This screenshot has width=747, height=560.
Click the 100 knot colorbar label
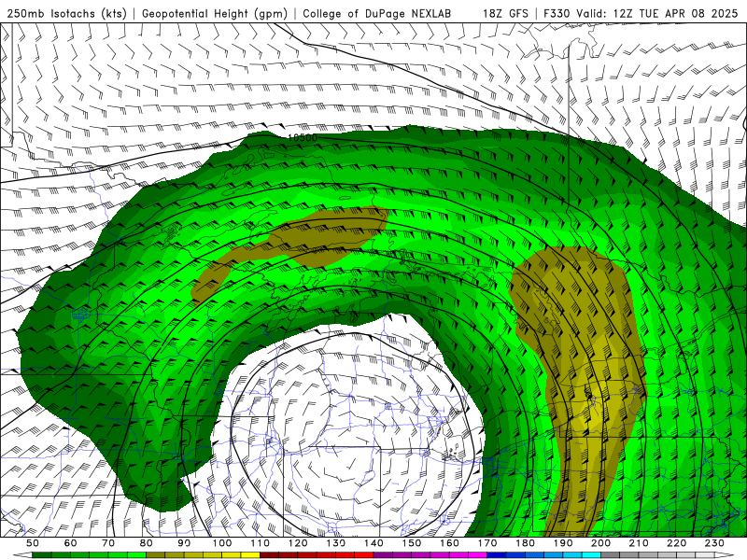pyautogui.click(x=222, y=543)
